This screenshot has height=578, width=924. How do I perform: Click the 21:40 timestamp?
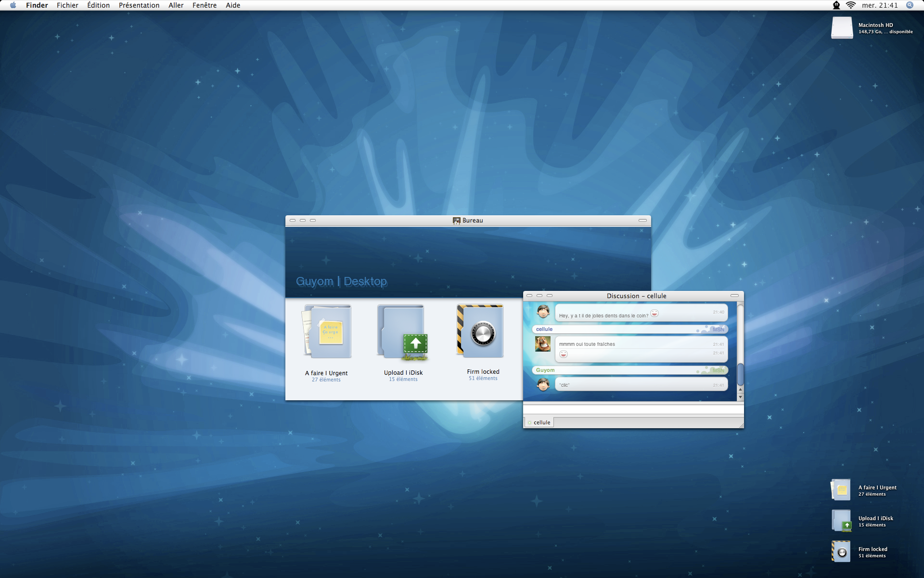[719, 312]
